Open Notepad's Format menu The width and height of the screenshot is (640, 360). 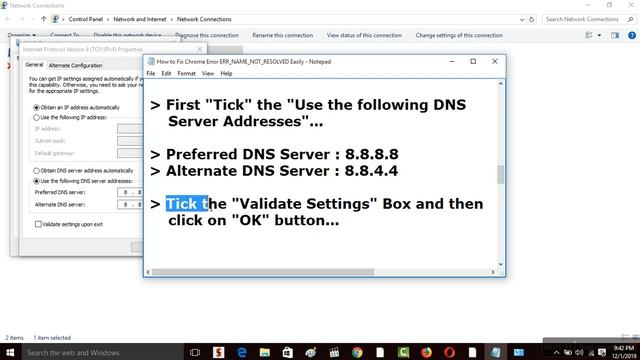click(x=187, y=73)
